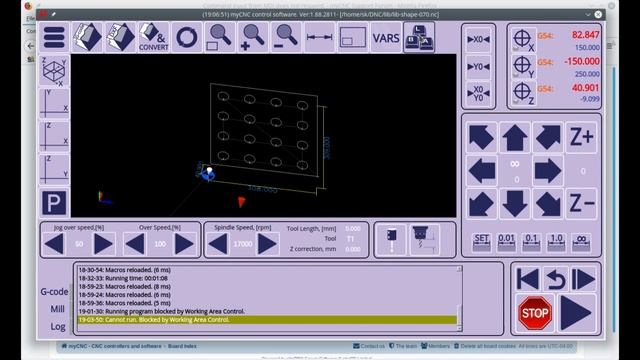Increase spindle speed rpm
The height and width of the screenshot is (360, 640).
tap(267, 244)
